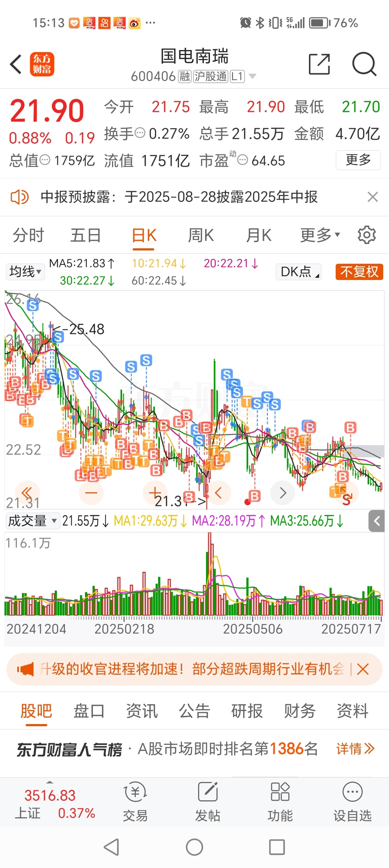
Task: Select the 股吧 tab
Action: (x=36, y=711)
